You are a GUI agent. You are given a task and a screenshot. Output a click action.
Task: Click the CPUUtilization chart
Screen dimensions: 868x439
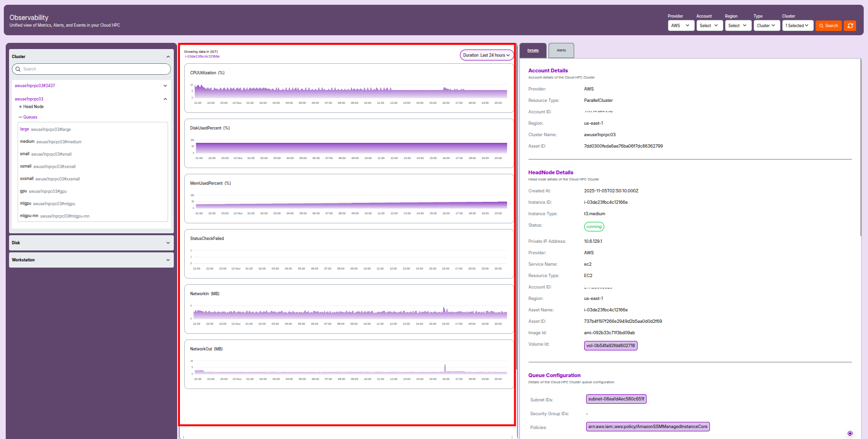[x=349, y=88]
